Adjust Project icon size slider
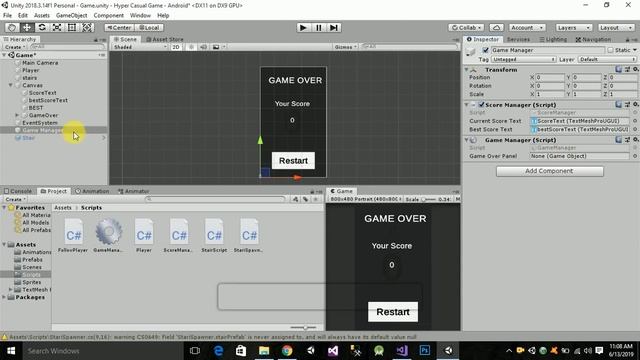Screen dimensions: 640x360 [304, 327]
